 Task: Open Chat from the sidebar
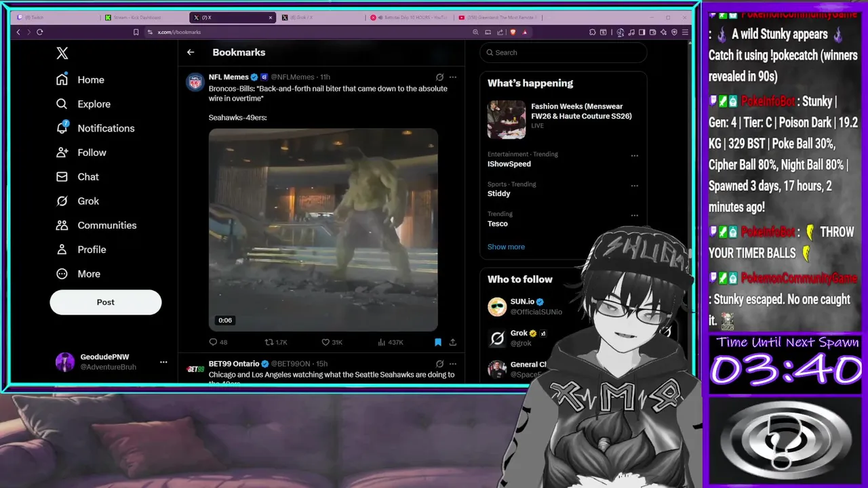pyautogui.click(x=77, y=177)
